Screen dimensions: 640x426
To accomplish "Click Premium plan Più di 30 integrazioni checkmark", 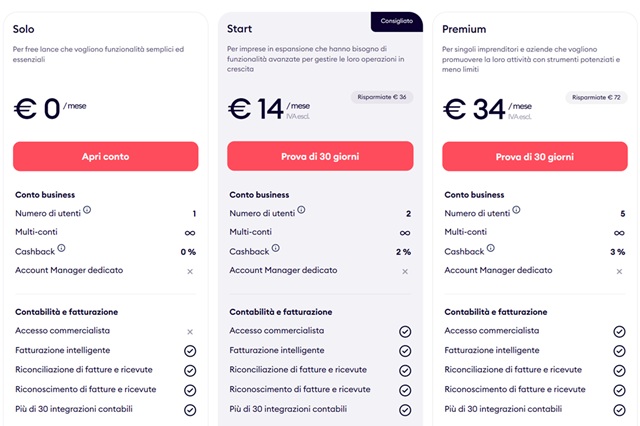I will coord(620,409).
